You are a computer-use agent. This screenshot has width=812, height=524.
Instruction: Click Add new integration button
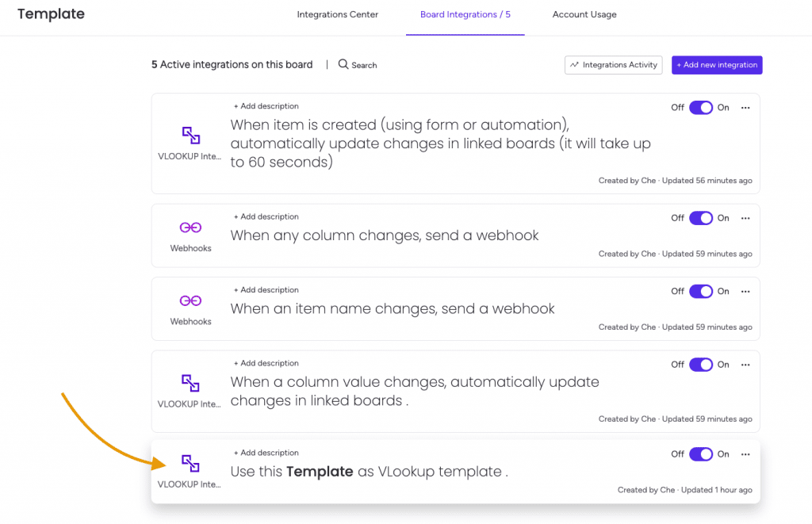coord(717,65)
